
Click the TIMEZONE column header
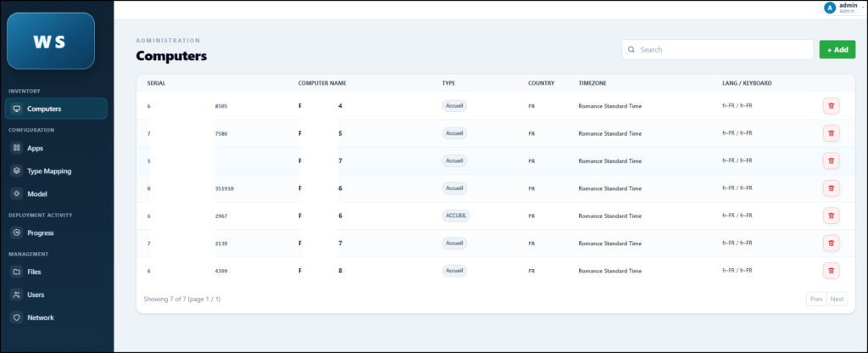coord(593,83)
